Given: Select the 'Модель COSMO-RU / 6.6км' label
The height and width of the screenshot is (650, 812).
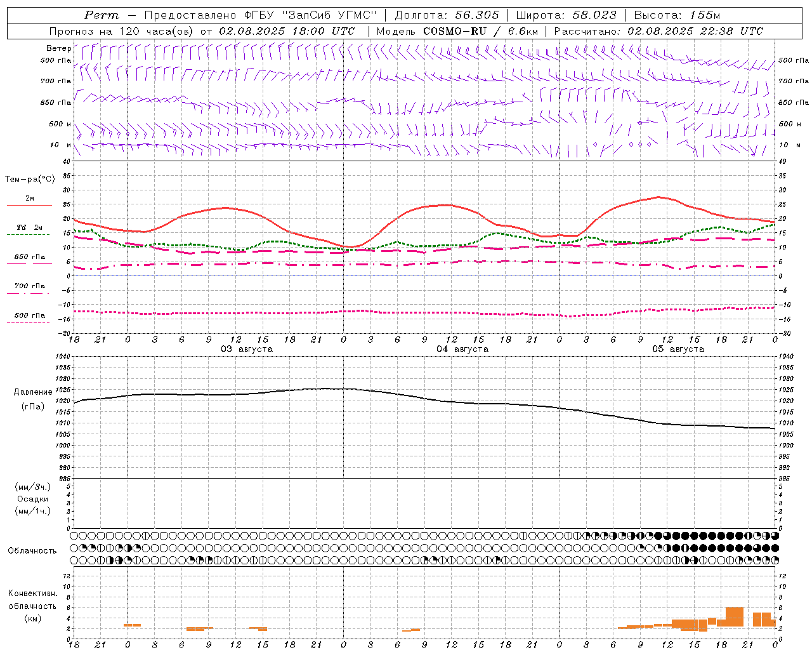Looking at the screenshot, I should [457, 31].
